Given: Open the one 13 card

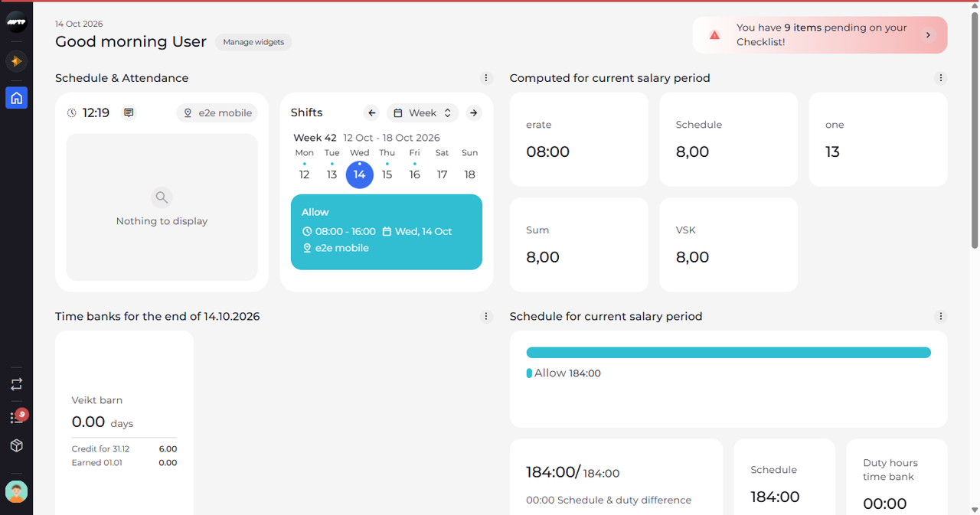Looking at the screenshot, I should point(878,139).
